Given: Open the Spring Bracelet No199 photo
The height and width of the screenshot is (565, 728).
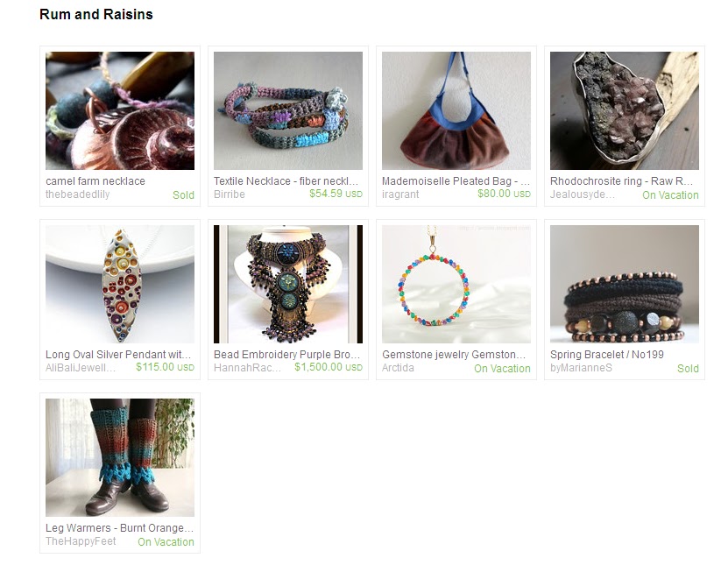Looking at the screenshot, I should (624, 284).
